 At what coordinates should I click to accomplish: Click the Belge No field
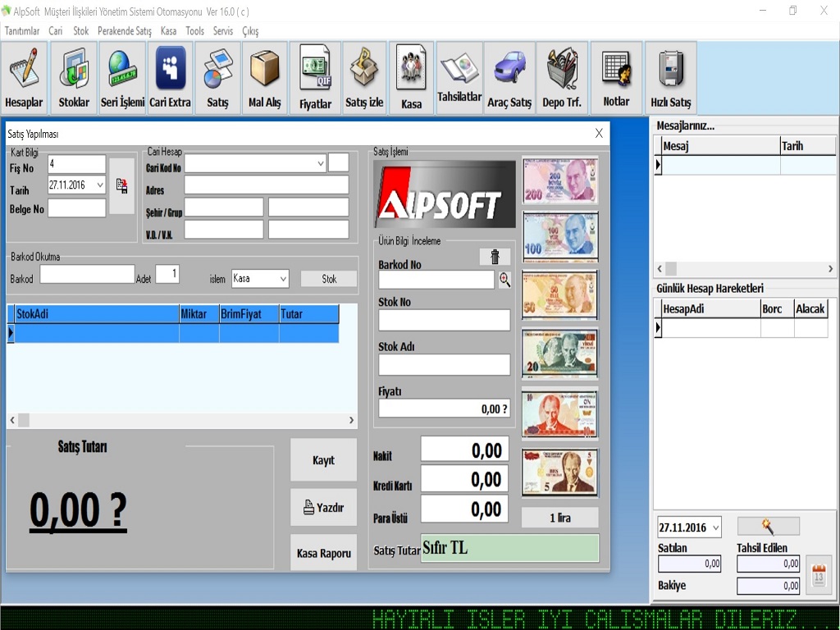(x=76, y=208)
